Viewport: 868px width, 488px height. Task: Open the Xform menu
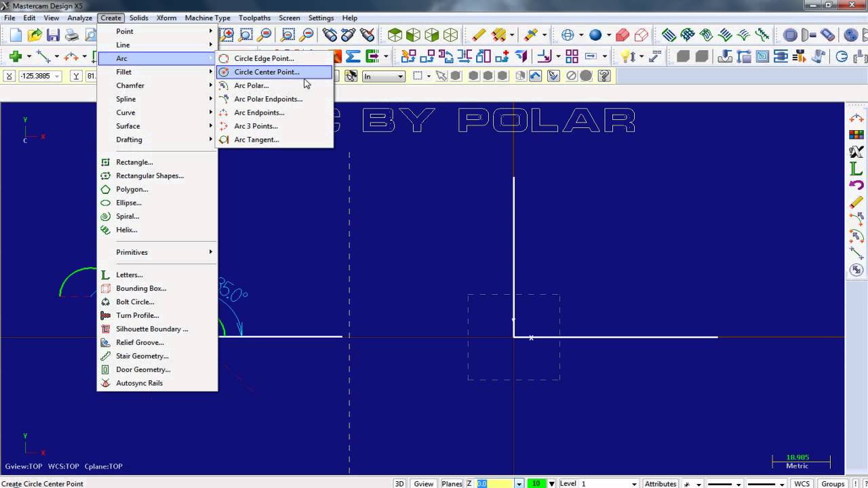tap(167, 18)
